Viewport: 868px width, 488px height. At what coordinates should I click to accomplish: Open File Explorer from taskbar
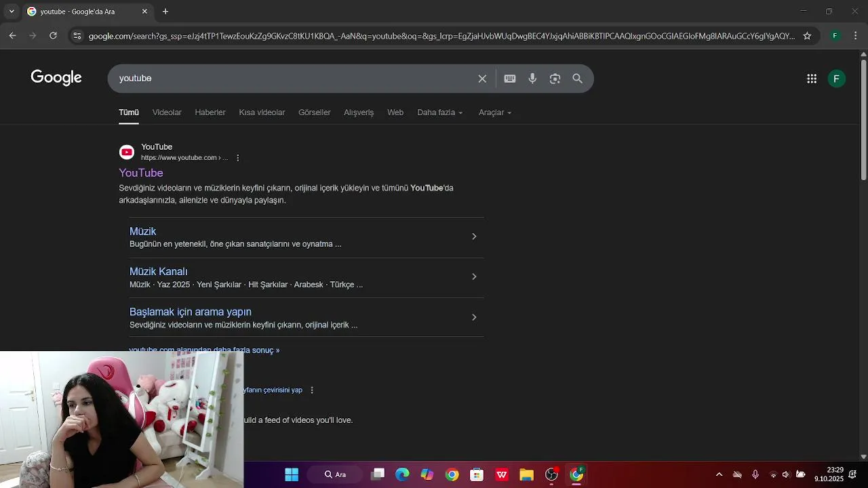[x=526, y=474]
